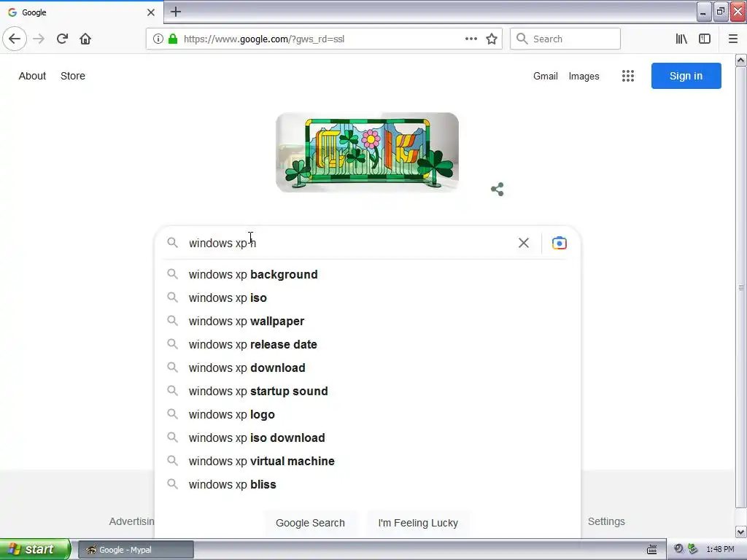Click the network connection tray icon
This screenshot has width=747, height=560.
(693, 550)
